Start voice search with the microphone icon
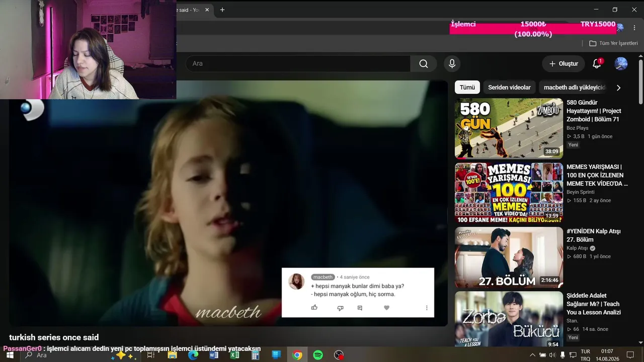The width and height of the screenshot is (644, 362). coord(452,64)
